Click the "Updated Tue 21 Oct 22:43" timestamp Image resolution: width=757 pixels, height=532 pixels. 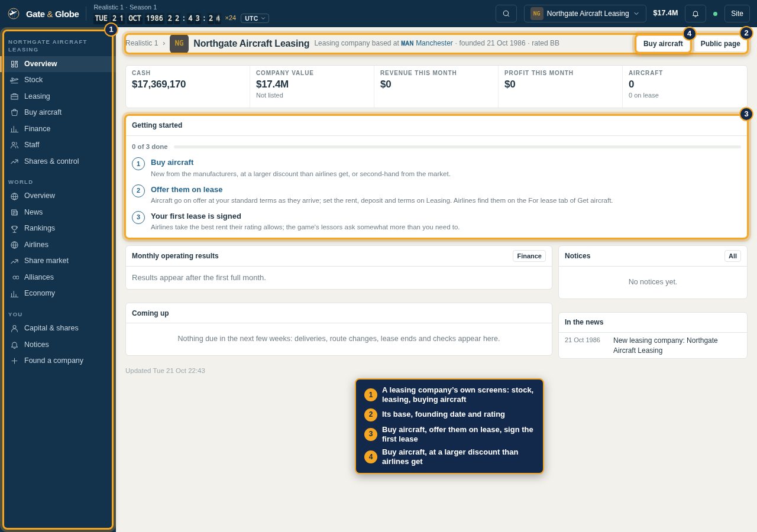[x=165, y=371]
